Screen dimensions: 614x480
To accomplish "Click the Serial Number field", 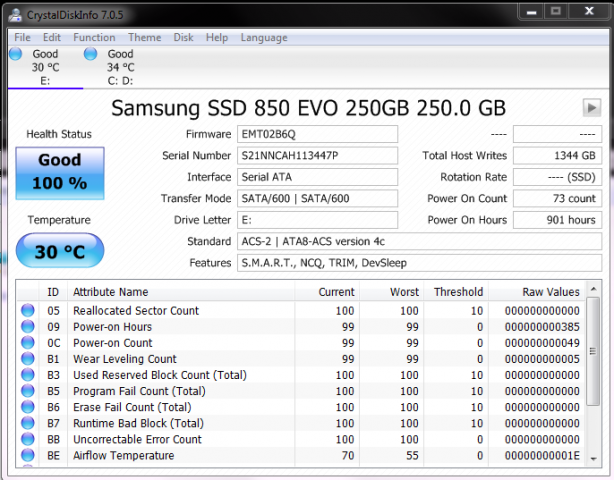I will [316, 156].
